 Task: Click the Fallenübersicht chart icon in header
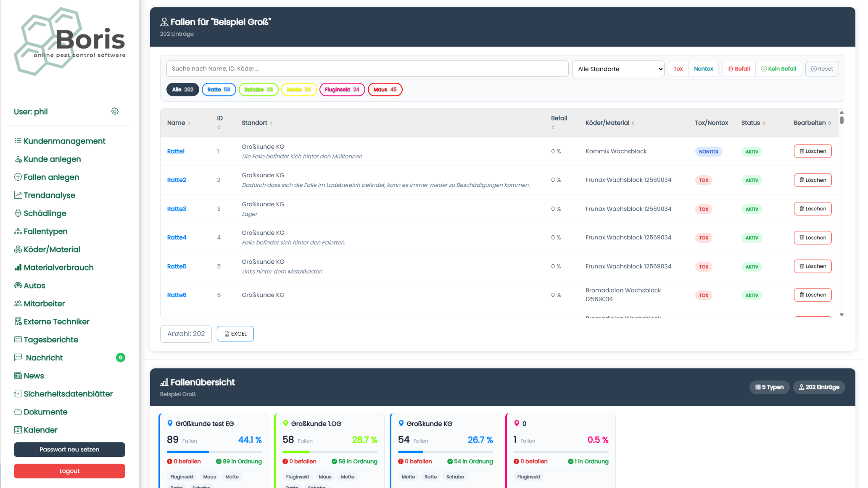[164, 382]
